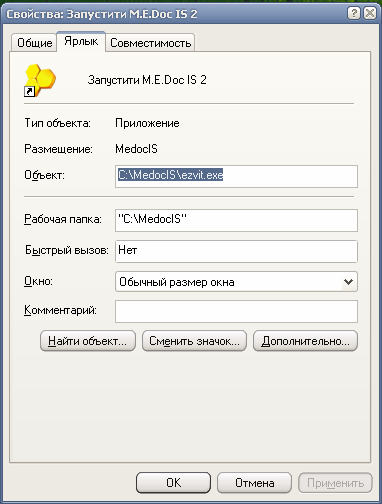Select the Ярлык tab

(81, 41)
